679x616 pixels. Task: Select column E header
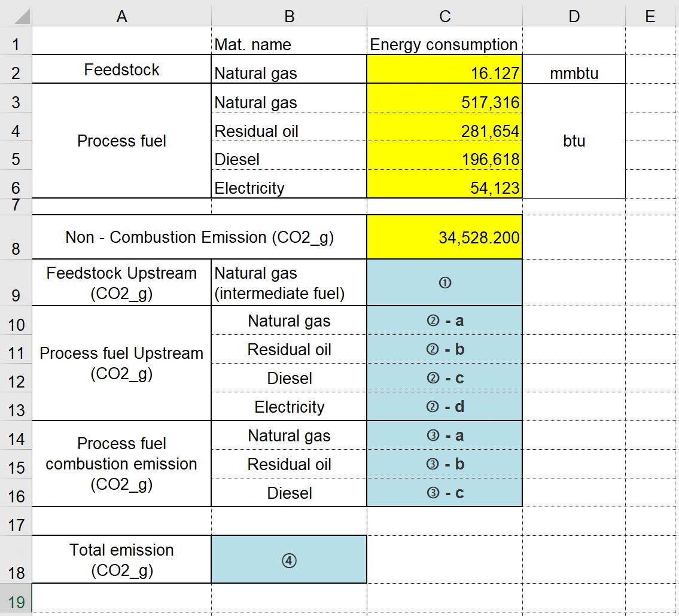[x=650, y=16]
